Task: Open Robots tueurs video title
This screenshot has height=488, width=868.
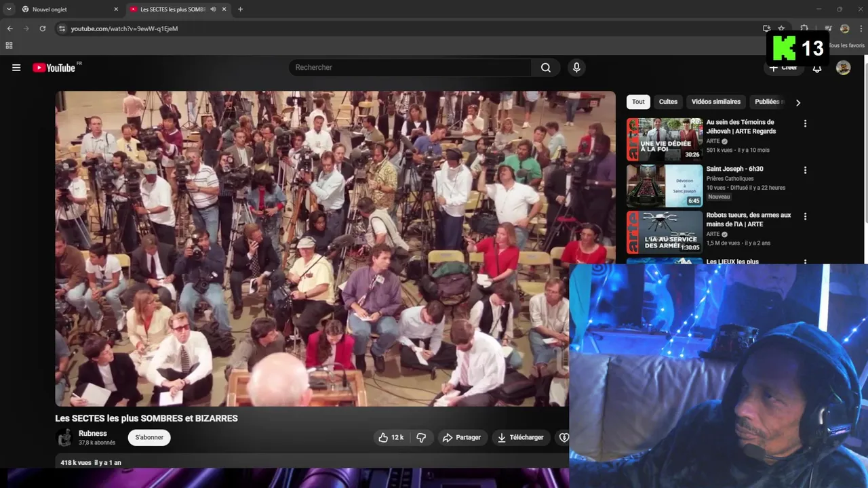Action: (749, 220)
